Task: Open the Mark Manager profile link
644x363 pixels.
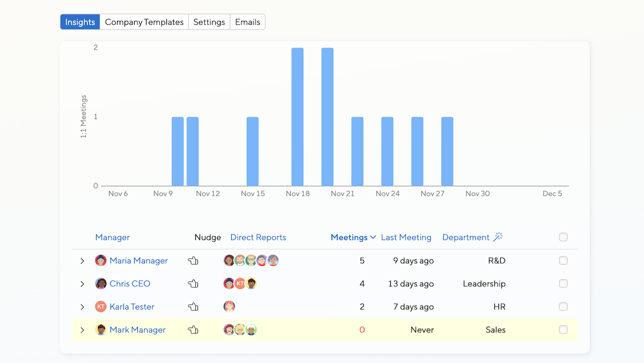Action: click(137, 330)
